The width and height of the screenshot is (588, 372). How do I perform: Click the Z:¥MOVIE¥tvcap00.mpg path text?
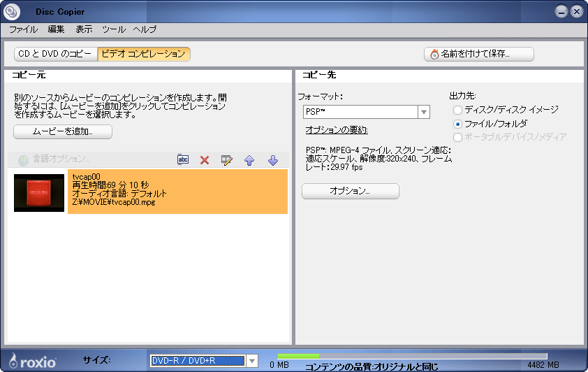pyautogui.click(x=114, y=202)
